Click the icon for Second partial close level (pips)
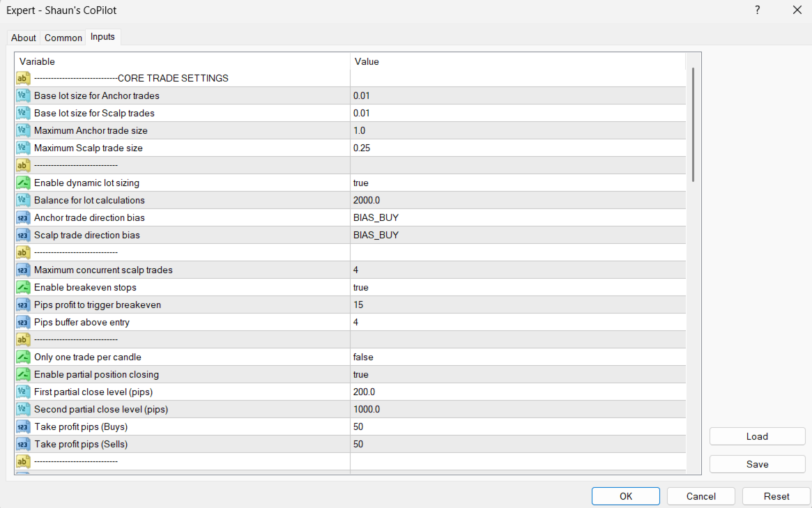The width and height of the screenshot is (812, 508). click(23, 409)
